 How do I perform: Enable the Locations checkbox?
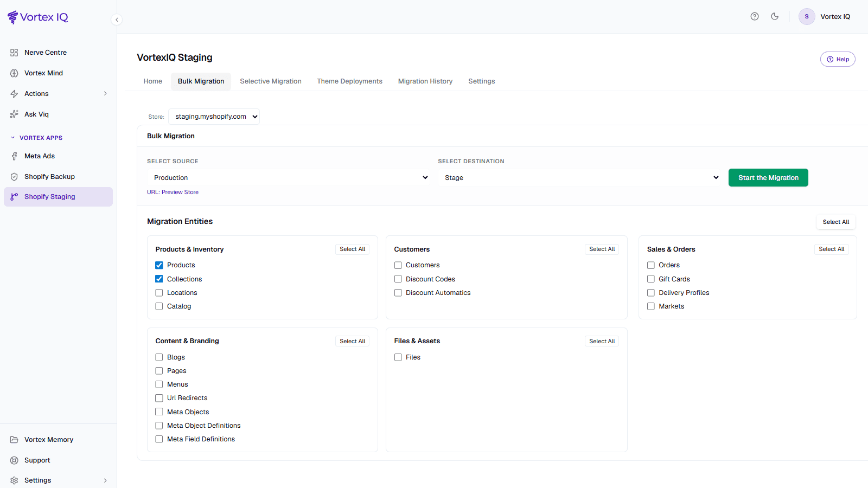click(x=159, y=293)
